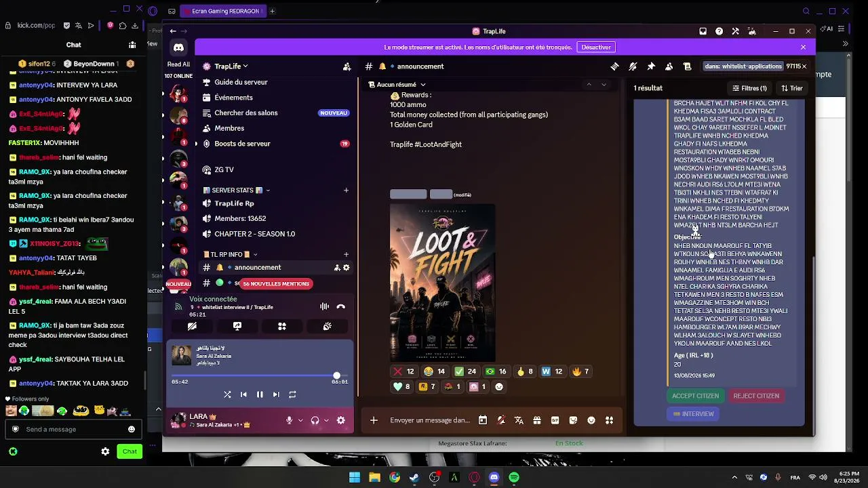The height and width of the screenshot is (488, 868).
Task: Open Discord help icon
Action: click(719, 31)
